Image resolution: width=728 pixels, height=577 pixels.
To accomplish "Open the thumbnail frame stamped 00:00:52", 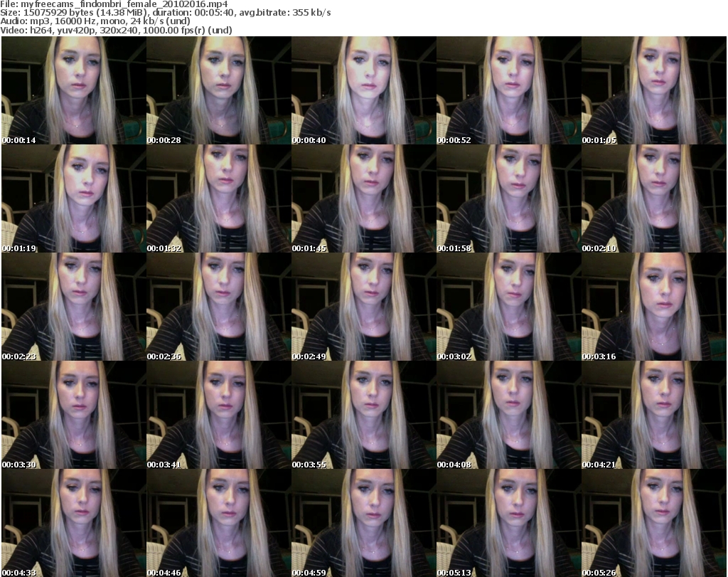I will click(508, 90).
